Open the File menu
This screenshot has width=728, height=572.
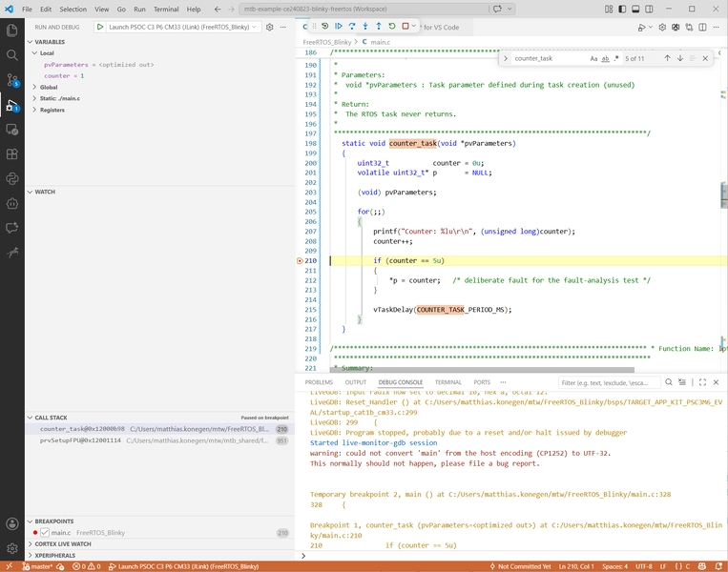(x=27, y=9)
